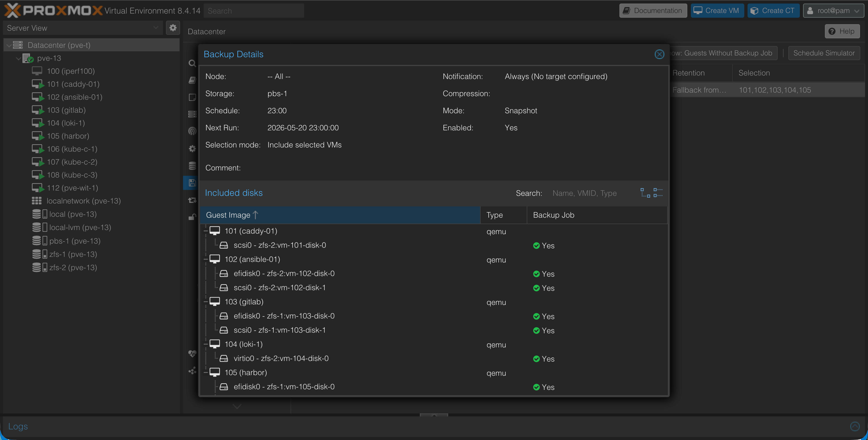Image resolution: width=868 pixels, height=440 pixels.
Task: Open the Documentation button
Action: coord(653,10)
